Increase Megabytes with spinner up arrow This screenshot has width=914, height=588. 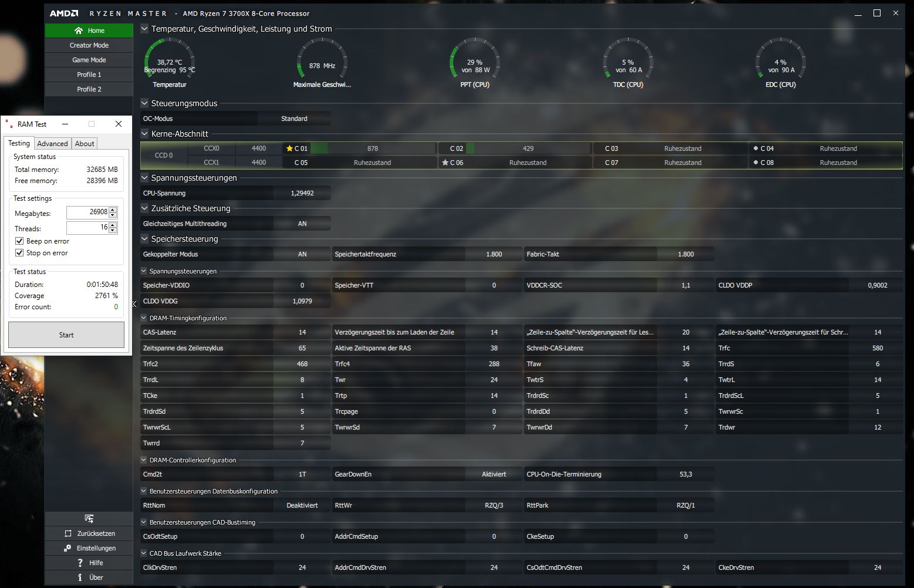click(113, 209)
